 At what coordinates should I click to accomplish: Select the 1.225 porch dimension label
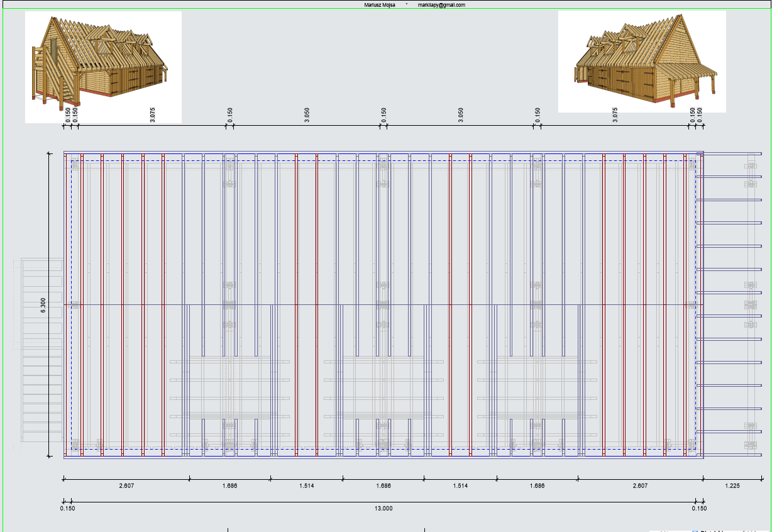(732, 486)
